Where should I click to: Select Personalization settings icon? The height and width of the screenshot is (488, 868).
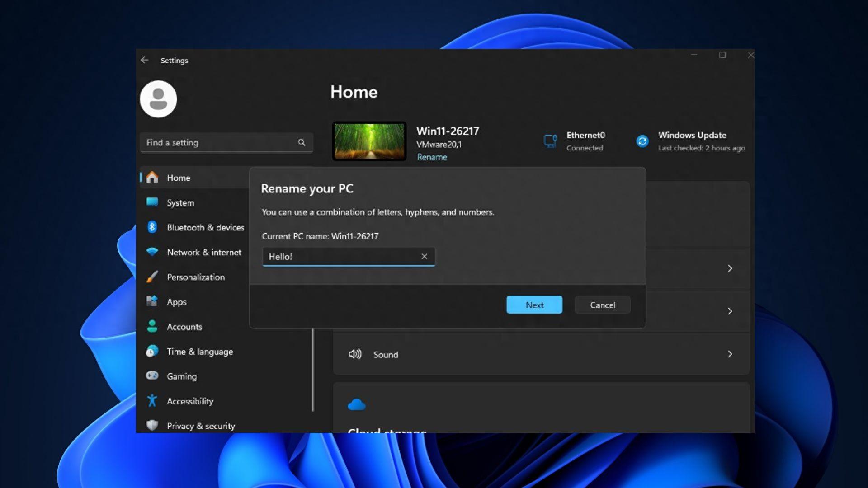[153, 277]
